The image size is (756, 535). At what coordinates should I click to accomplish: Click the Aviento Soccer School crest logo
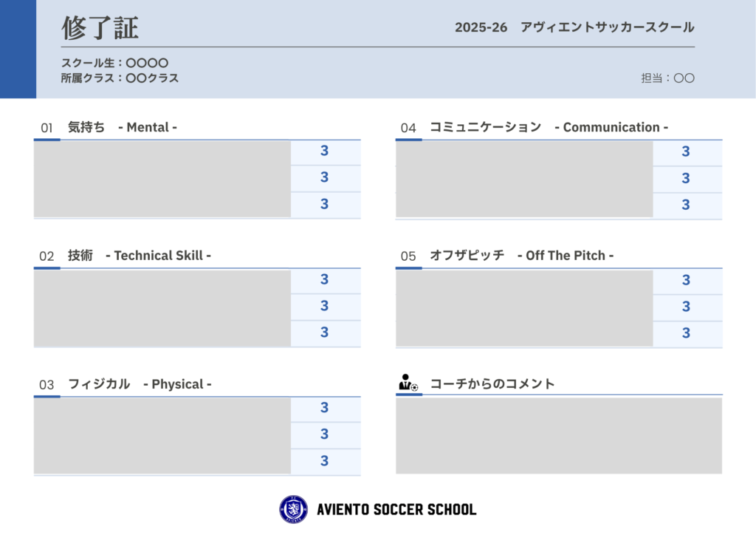(x=293, y=509)
